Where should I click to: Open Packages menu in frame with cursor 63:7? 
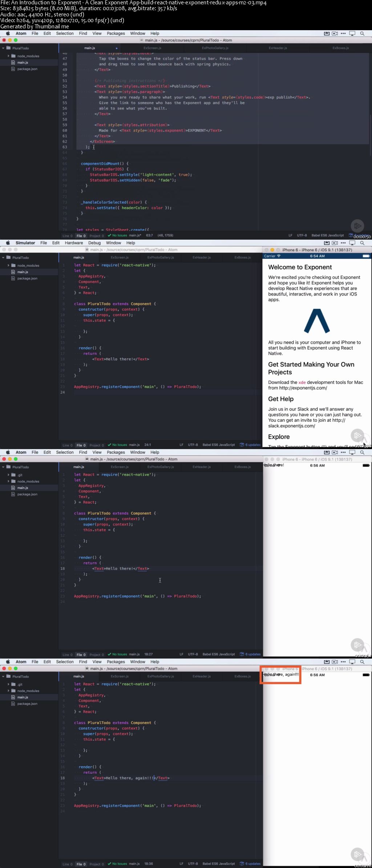116,33
